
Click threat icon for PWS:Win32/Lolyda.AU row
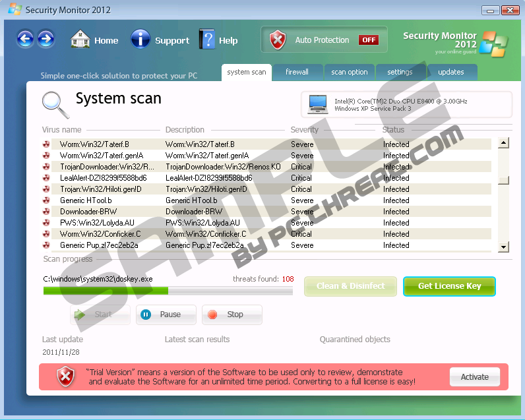pyautogui.click(x=46, y=223)
